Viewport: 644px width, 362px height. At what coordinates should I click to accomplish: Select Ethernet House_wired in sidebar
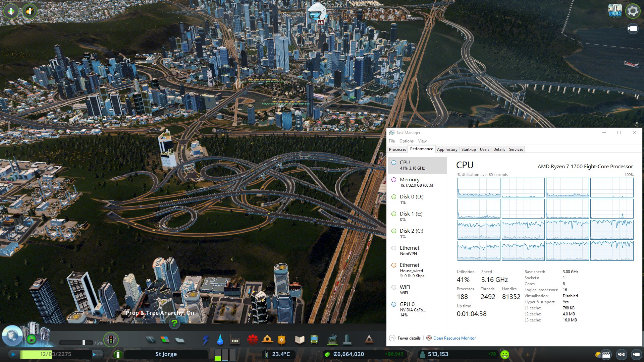[417, 270]
